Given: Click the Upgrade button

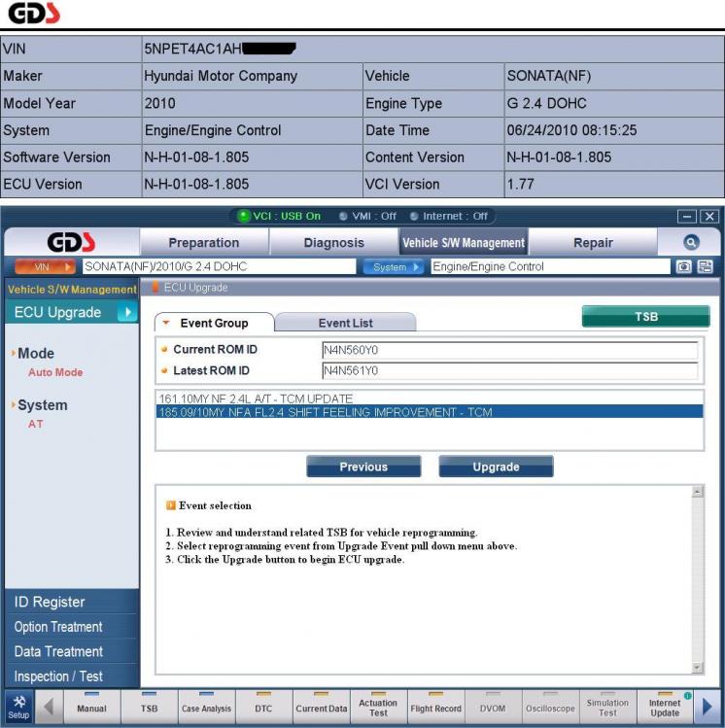Looking at the screenshot, I should coord(496,467).
